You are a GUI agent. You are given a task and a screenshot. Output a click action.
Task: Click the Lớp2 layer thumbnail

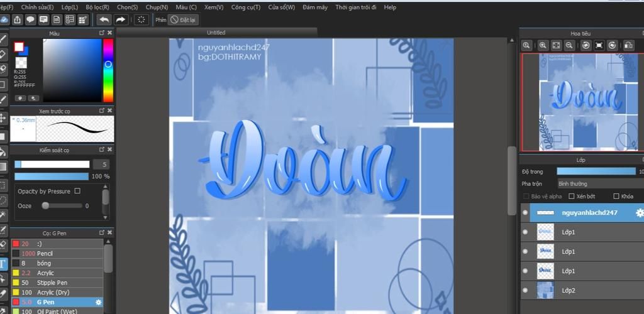545,290
